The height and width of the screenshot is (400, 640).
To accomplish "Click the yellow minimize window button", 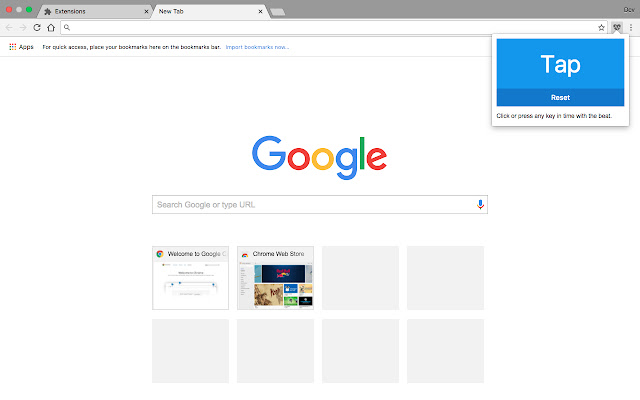I will tap(19, 9).
